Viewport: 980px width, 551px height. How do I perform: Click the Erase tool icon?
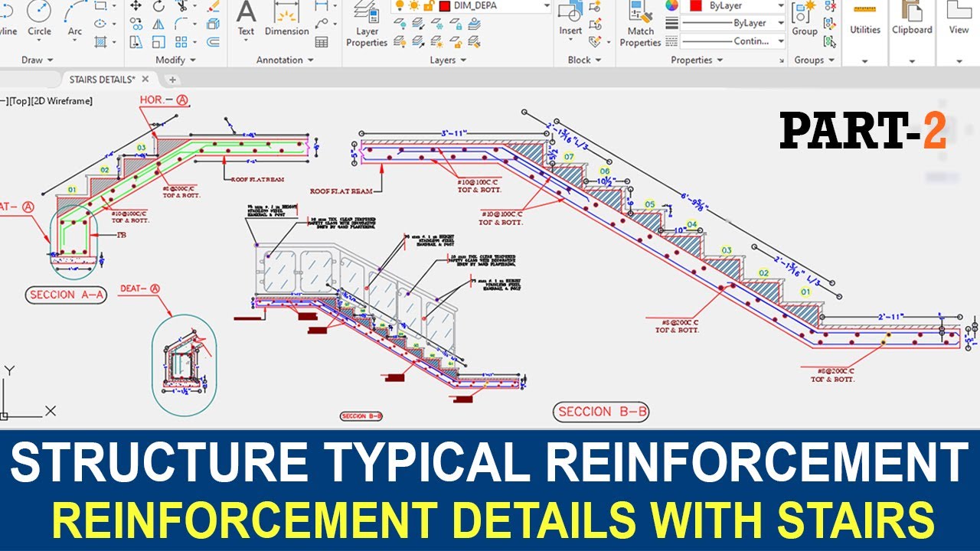pyautogui.click(x=214, y=6)
